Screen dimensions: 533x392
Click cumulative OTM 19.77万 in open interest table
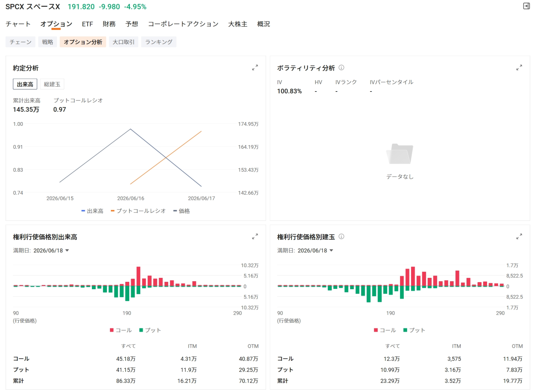coord(513,381)
